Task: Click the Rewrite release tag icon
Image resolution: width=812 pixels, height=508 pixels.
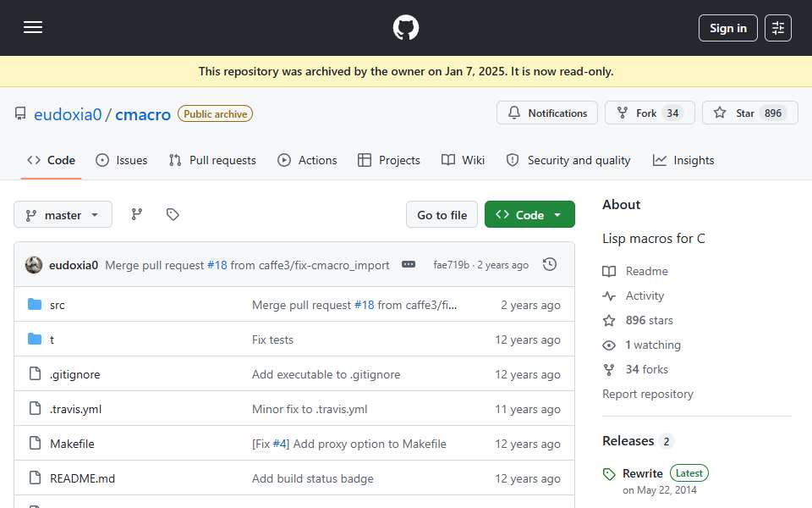Action: 609,474
